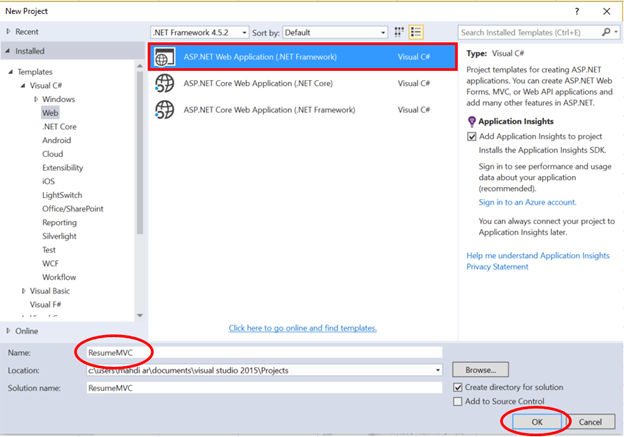
Task: Click the Cancel button
Action: [590, 422]
